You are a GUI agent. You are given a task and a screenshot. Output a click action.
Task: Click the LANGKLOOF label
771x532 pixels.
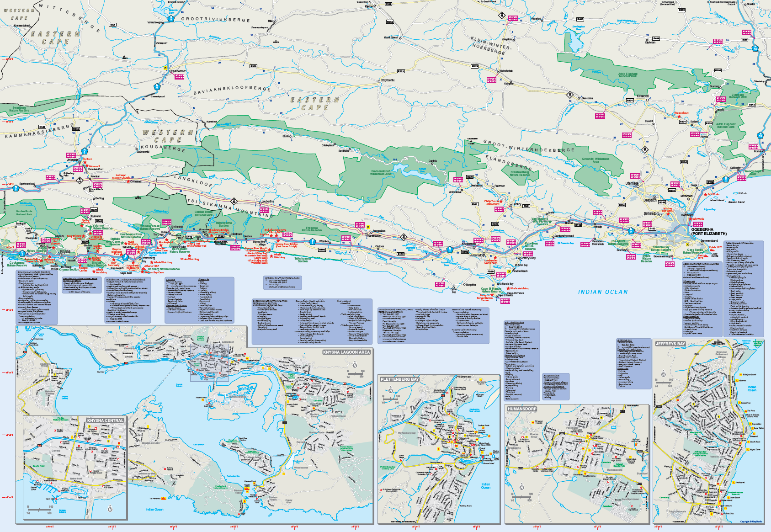193,181
